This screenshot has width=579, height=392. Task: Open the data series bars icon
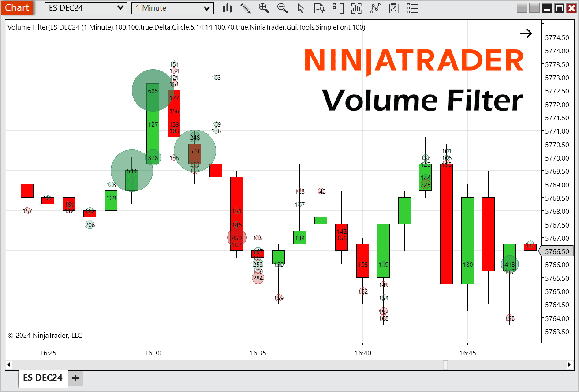[x=356, y=8]
